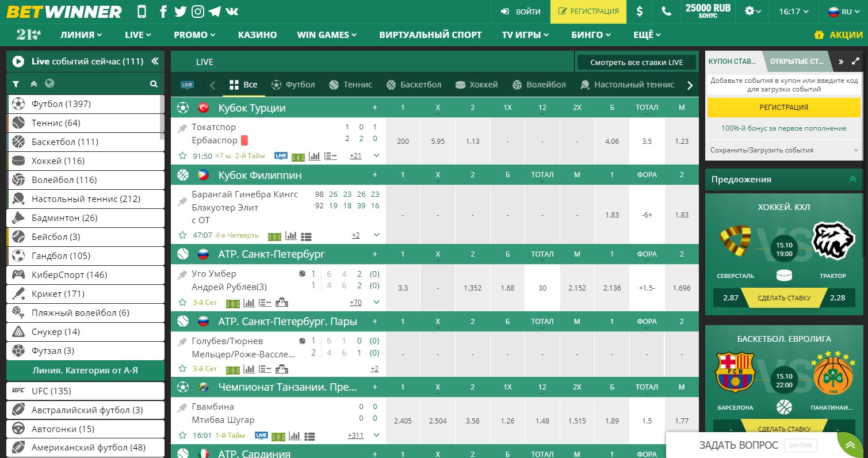This screenshot has height=458, width=868.
Task: Open statistics chart icon for Токатспор match
Action: click(x=314, y=156)
